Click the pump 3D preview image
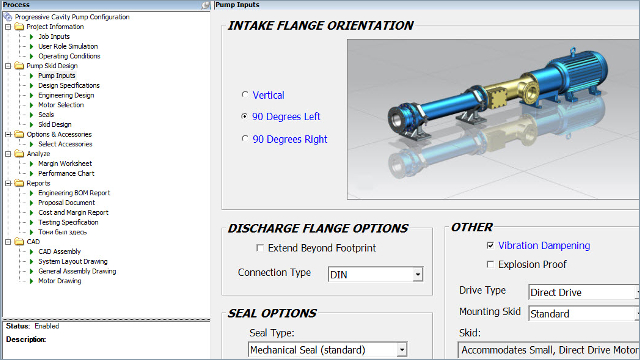640x360 pixels. (493, 119)
